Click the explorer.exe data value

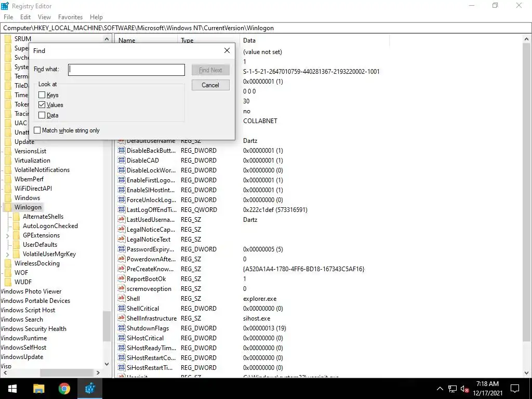[260, 299]
